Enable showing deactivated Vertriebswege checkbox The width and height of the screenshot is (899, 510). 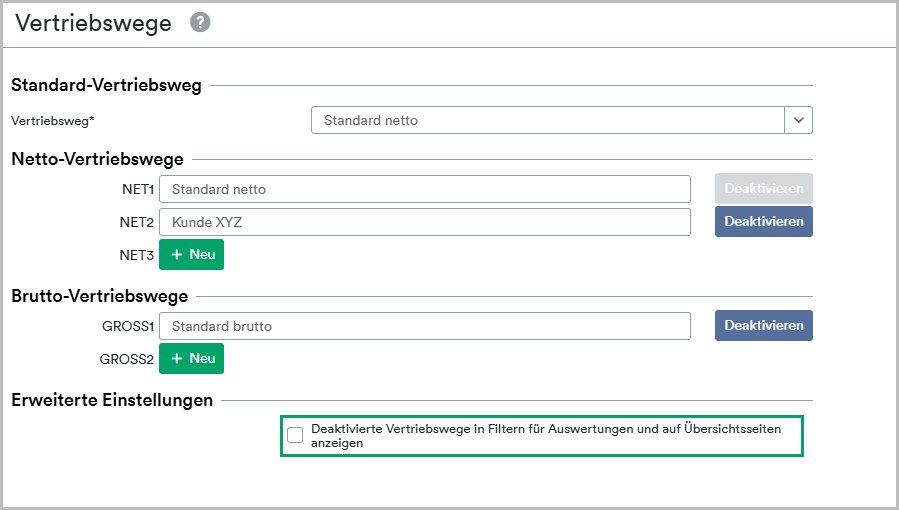(x=295, y=435)
